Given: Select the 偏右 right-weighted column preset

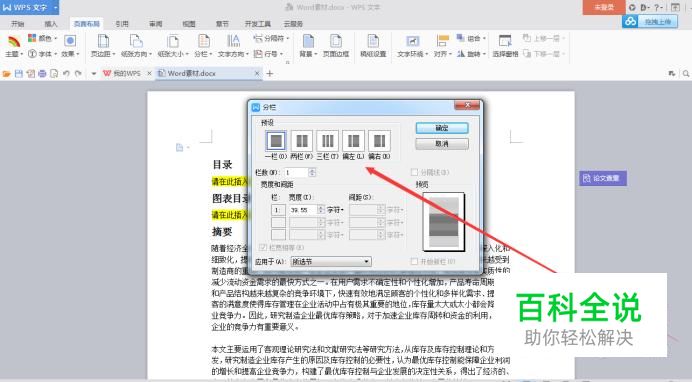Looking at the screenshot, I should [x=380, y=141].
